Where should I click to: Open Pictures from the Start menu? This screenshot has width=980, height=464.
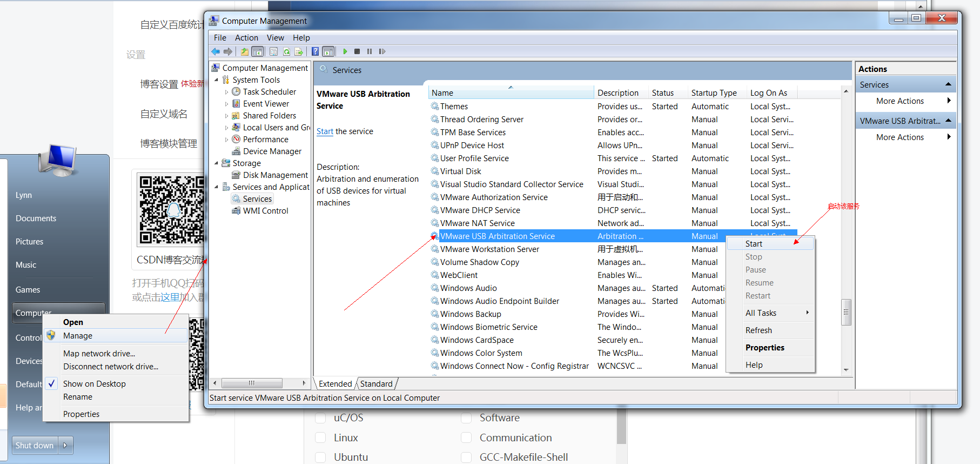(29, 242)
